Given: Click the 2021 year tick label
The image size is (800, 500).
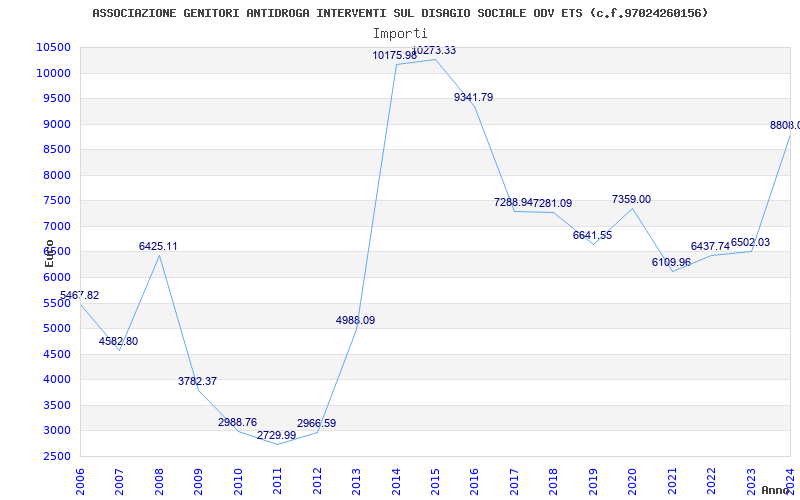Looking at the screenshot, I should 672,482.
